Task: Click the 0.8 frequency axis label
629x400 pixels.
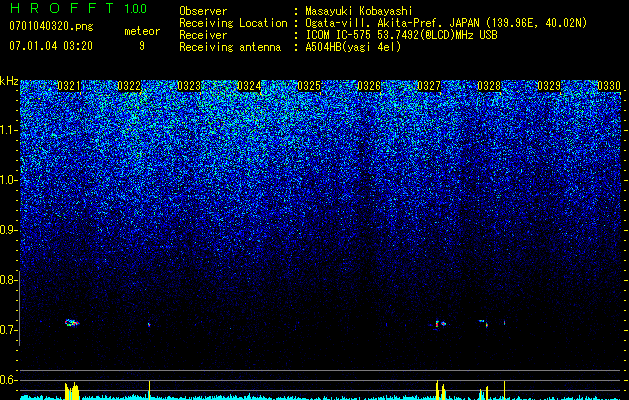Action: point(8,280)
